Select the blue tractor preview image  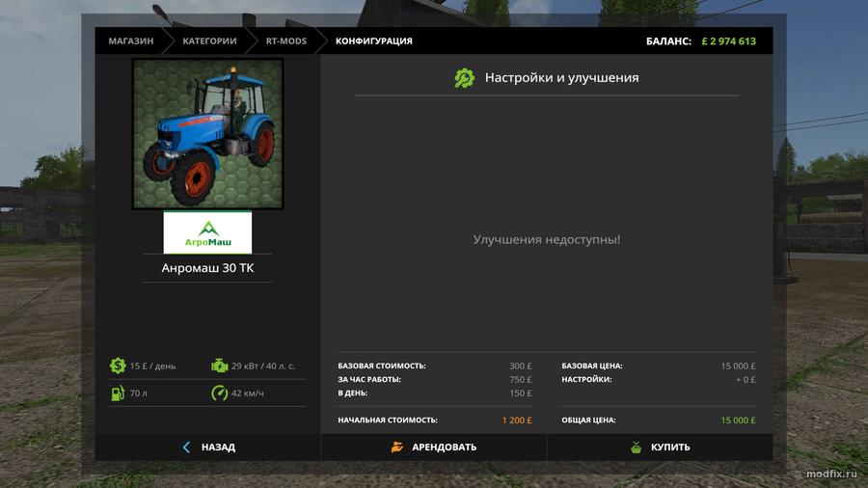[x=207, y=133]
